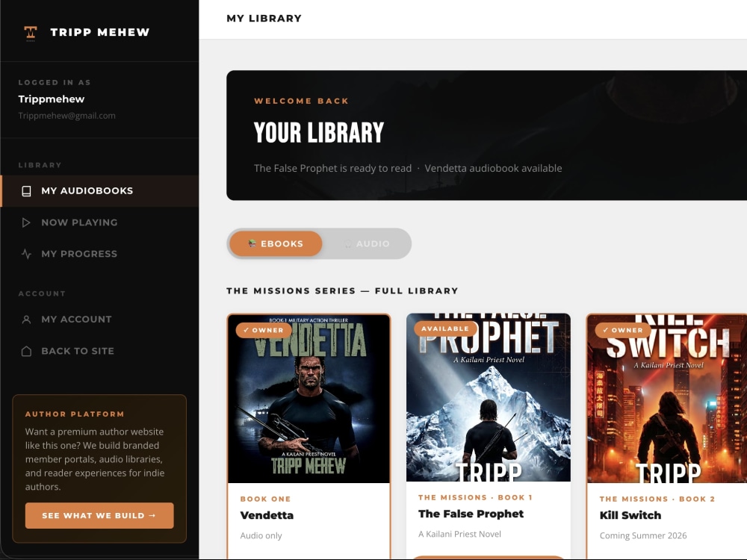The width and height of the screenshot is (747, 560).
Task: Click 'The Missions Series — Full Library' heading
Action: 342,291
